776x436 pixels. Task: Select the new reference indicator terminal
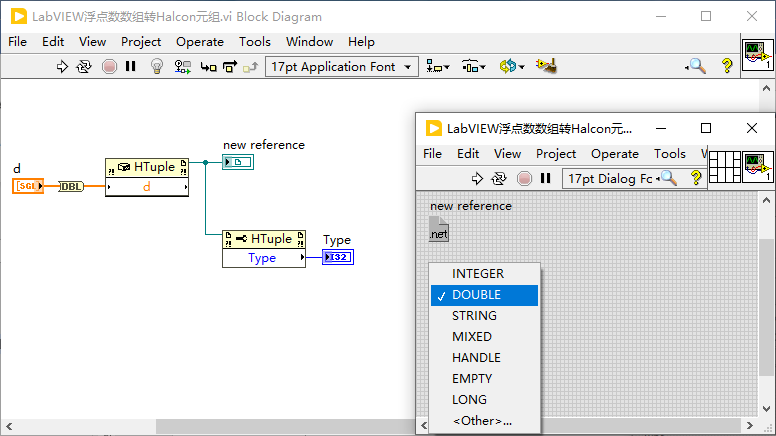(238, 162)
